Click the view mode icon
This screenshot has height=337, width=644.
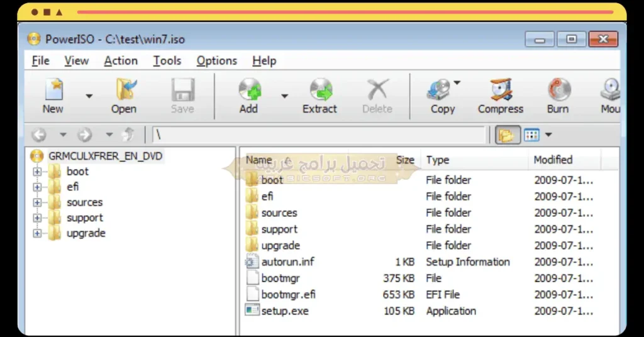point(531,135)
